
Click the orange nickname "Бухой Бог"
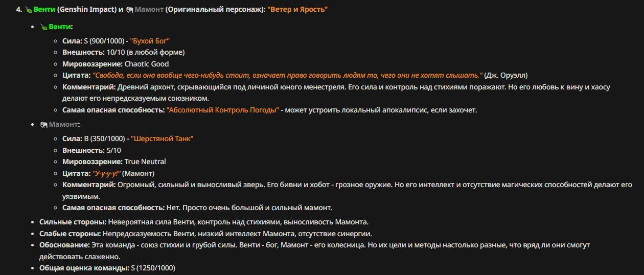point(150,41)
